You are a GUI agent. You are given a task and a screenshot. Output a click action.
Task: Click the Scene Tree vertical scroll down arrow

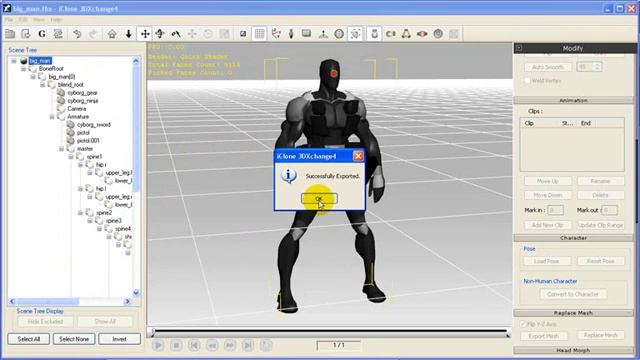point(136,293)
